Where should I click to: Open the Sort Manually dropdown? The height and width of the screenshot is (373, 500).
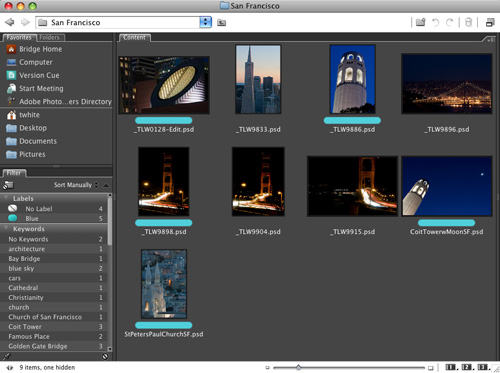click(76, 185)
